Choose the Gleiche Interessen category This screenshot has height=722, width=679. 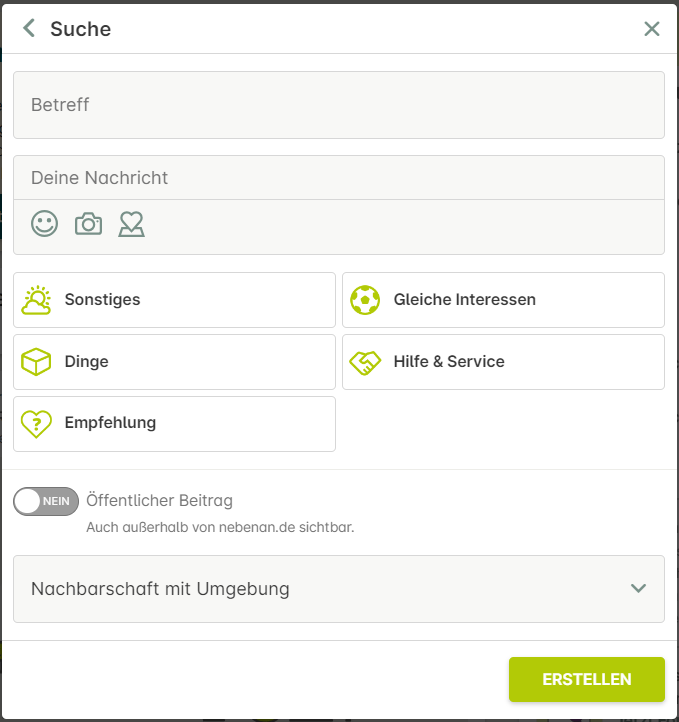[503, 300]
